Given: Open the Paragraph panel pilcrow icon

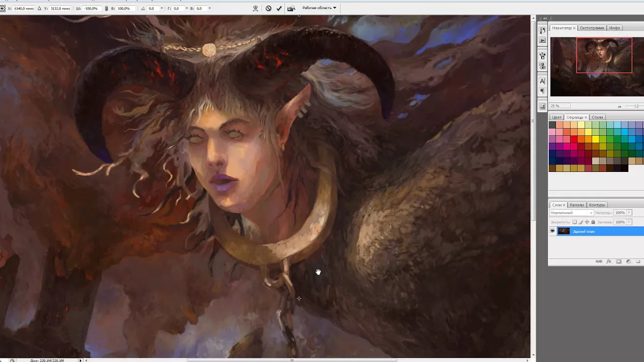Looking at the screenshot, I should (x=542, y=91).
